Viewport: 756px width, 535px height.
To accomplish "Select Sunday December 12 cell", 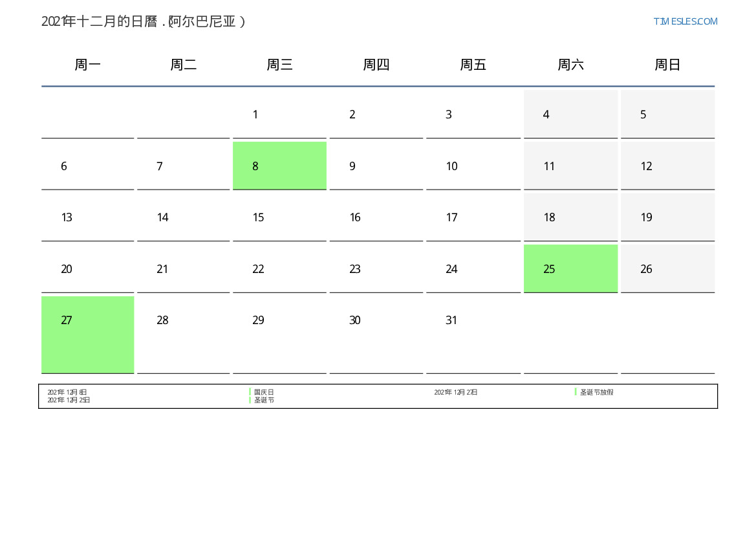I will pos(668,166).
